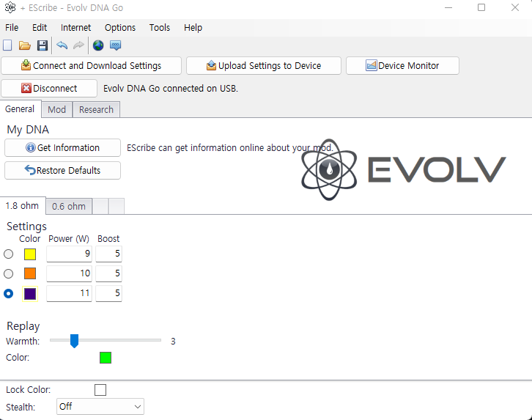This screenshot has height=420, width=532.
Task: Click the Restore Defaults button
Action: 62,170
